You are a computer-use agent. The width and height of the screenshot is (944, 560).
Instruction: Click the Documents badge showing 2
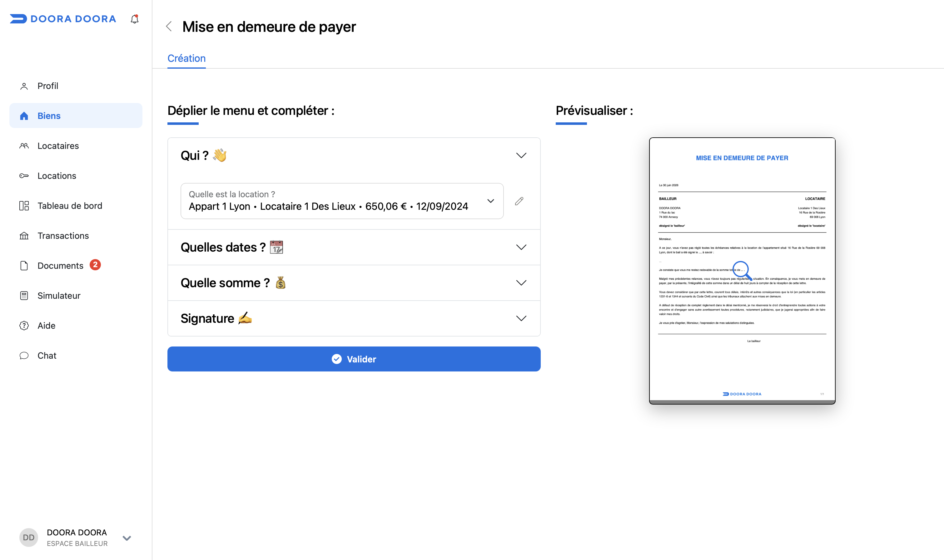click(95, 265)
